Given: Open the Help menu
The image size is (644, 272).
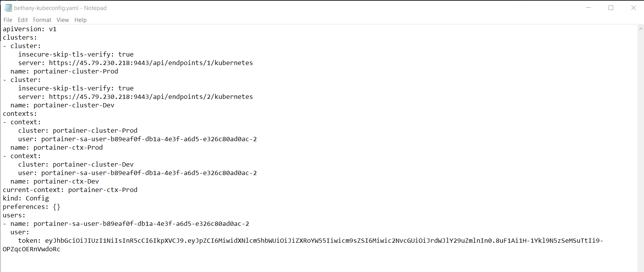Looking at the screenshot, I should (x=80, y=20).
